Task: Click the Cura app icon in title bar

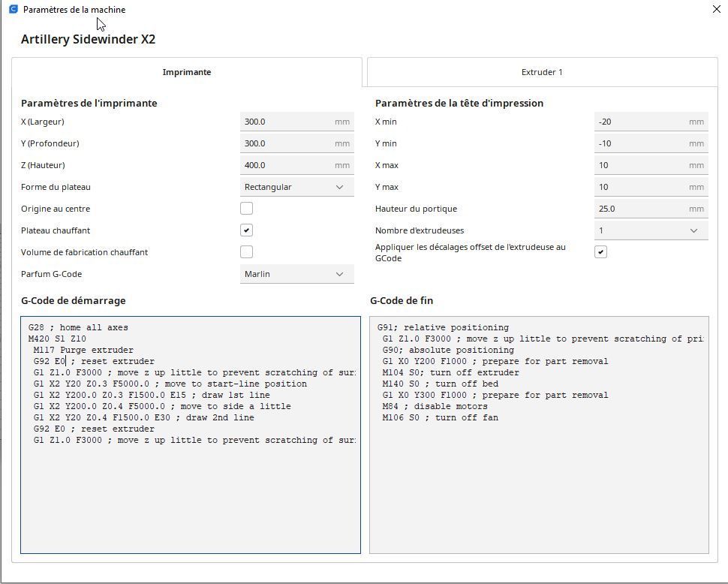Action: pyautogui.click(x=14, y=9)
